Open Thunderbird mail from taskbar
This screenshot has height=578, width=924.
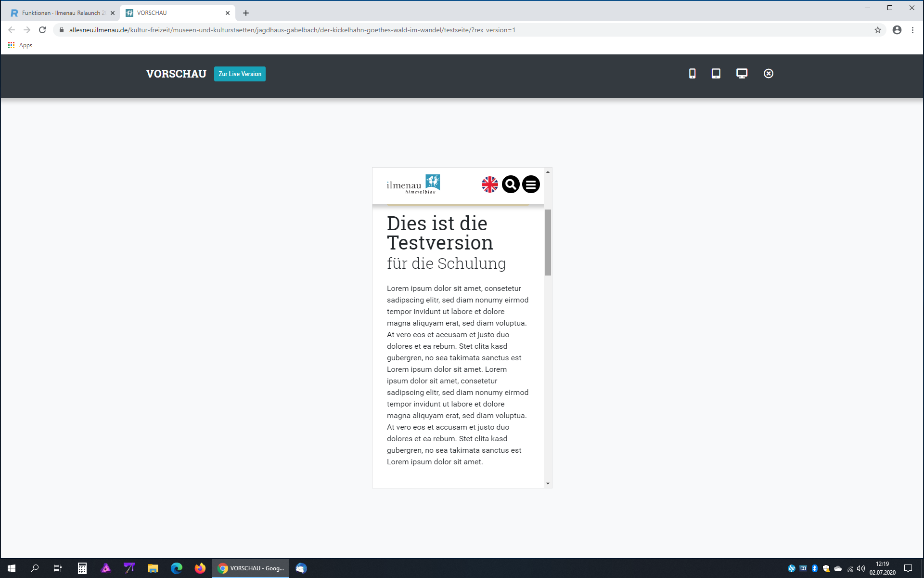pyautogui.click(x=301, y=568)
